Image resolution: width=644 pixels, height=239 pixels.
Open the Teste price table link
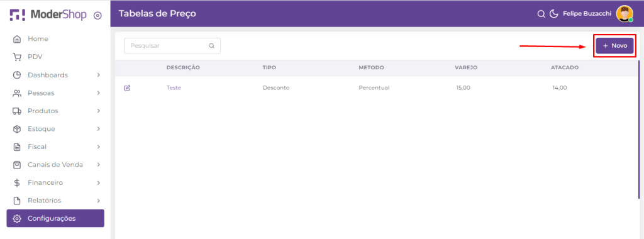pos(174,88)
